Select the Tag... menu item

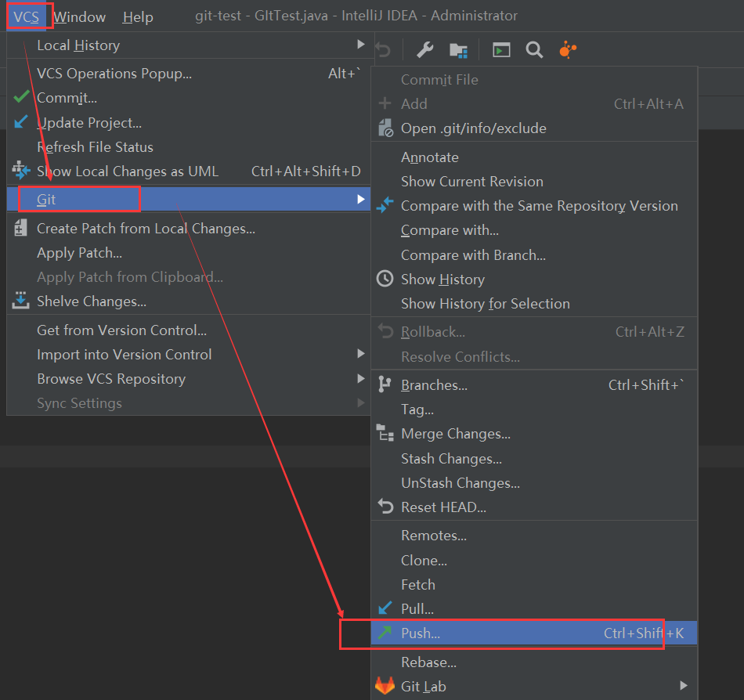pyautogui.click(x=534, y=410)
